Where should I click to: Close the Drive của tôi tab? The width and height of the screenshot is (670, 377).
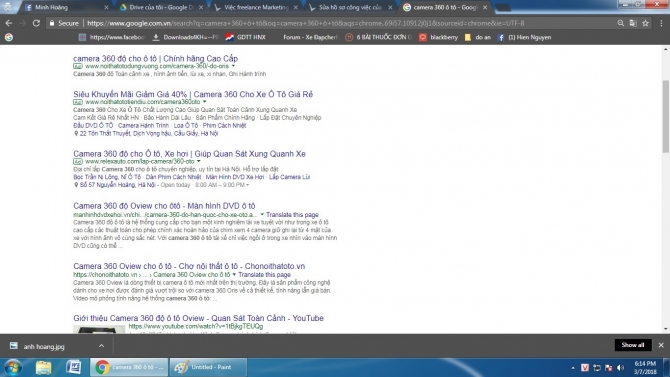pyautogui.click(x=201, y=7)
